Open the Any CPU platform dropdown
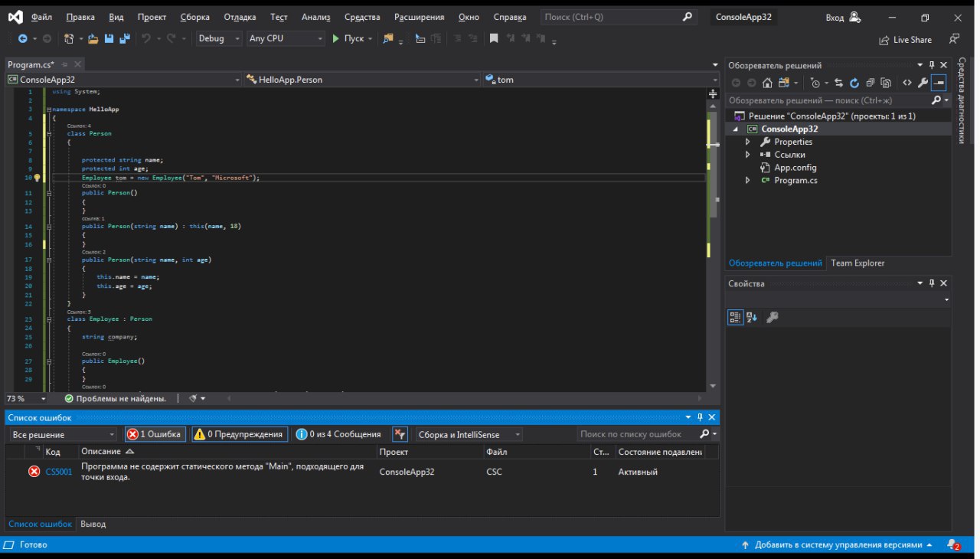This screenshot has height=559, width=980. point(286,38)
